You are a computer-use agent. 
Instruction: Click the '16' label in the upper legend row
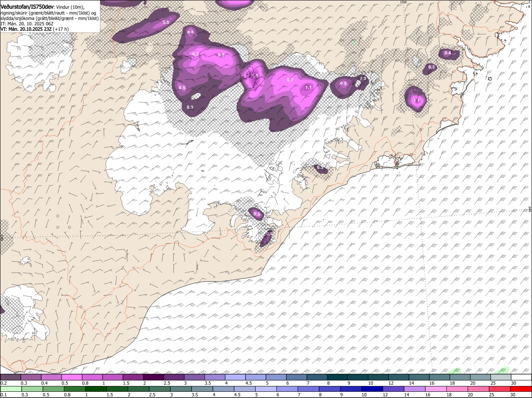coord(431,383)
